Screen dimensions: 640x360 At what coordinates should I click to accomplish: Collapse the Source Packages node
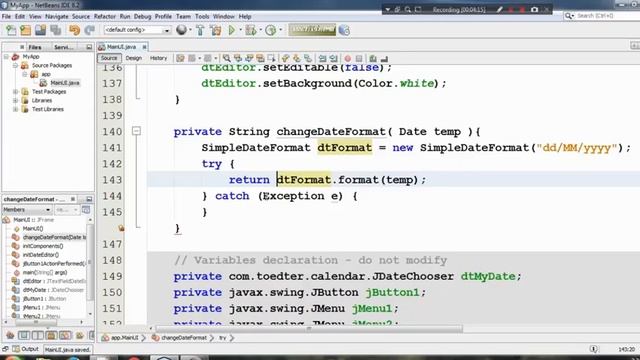click(16, 65)
